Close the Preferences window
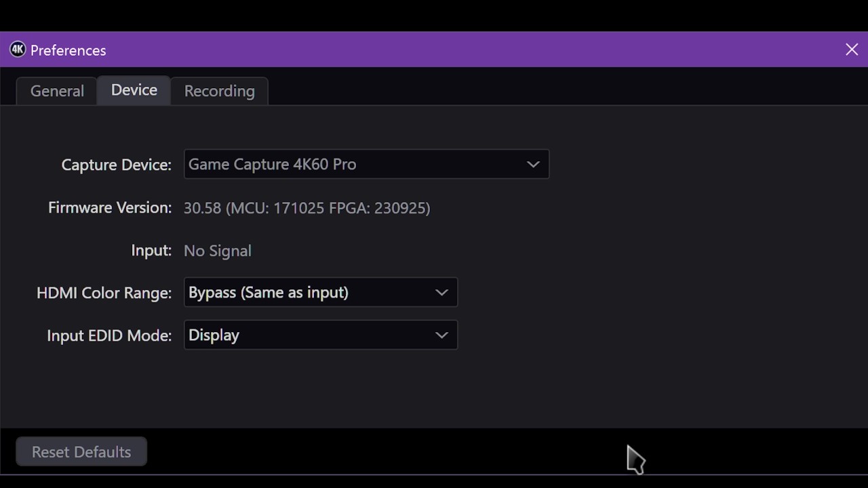 coord(852,49)
